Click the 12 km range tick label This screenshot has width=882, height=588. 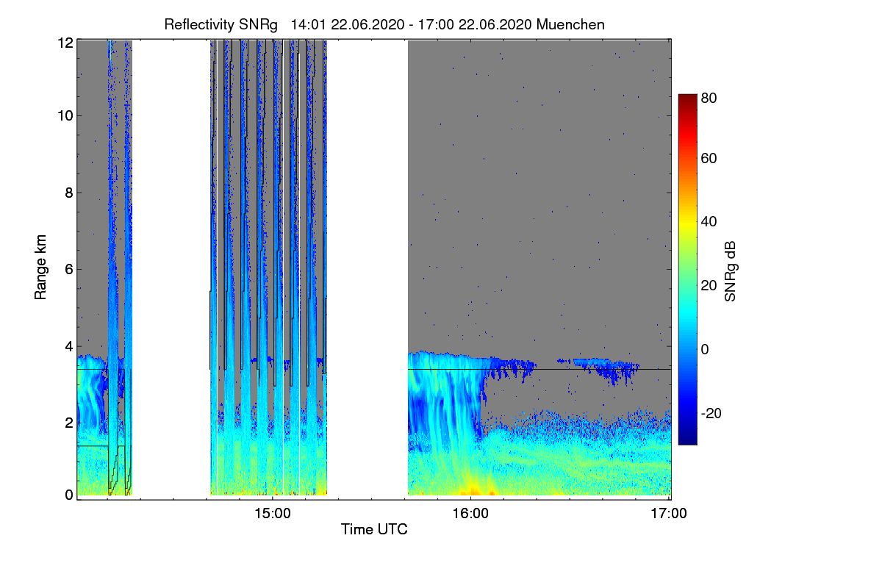click(x=65, y=43)
